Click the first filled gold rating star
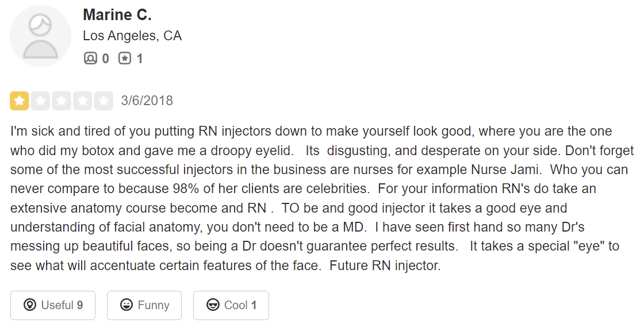The width and height of the screenshot is (644, 331). 19,101
